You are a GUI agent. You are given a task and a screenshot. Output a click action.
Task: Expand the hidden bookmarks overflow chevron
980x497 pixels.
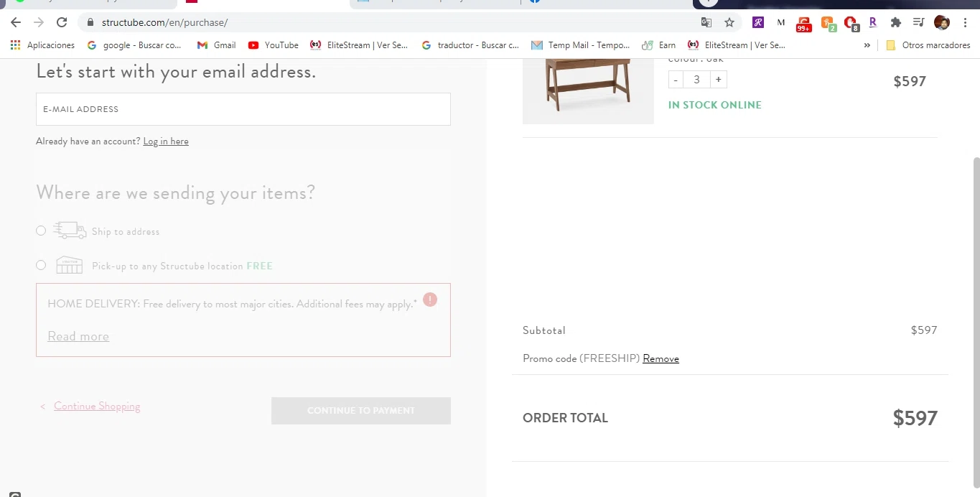[867, 45]
